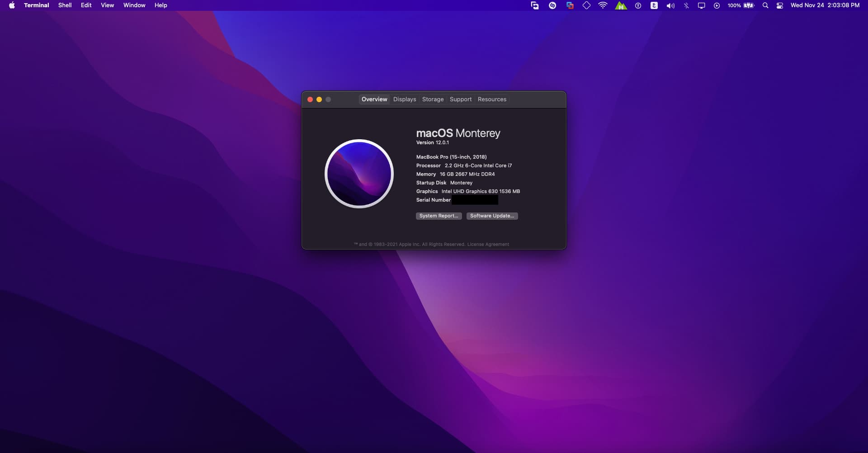Switch to the Storage tab

click(433, 99)
